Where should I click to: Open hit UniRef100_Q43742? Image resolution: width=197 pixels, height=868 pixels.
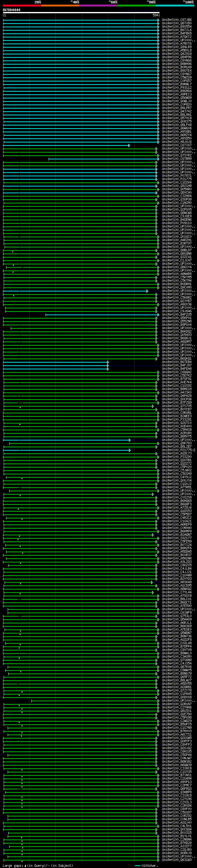point(177,111)
